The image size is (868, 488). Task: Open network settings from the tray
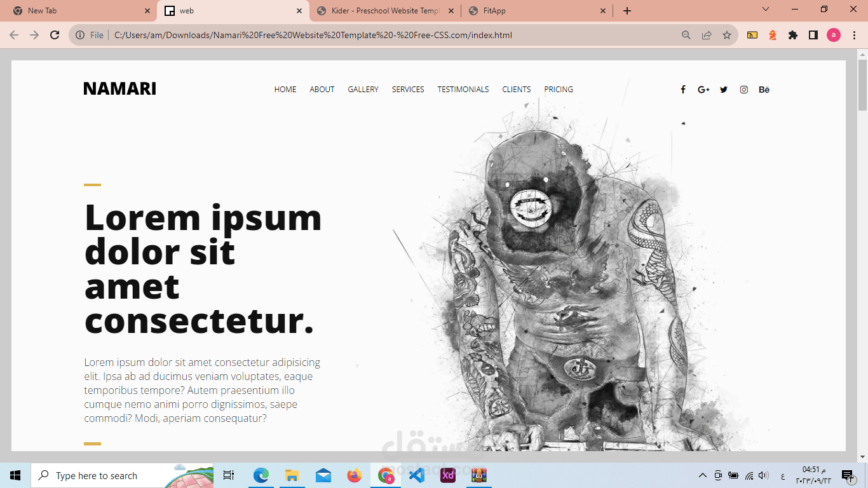coord(749,475)
